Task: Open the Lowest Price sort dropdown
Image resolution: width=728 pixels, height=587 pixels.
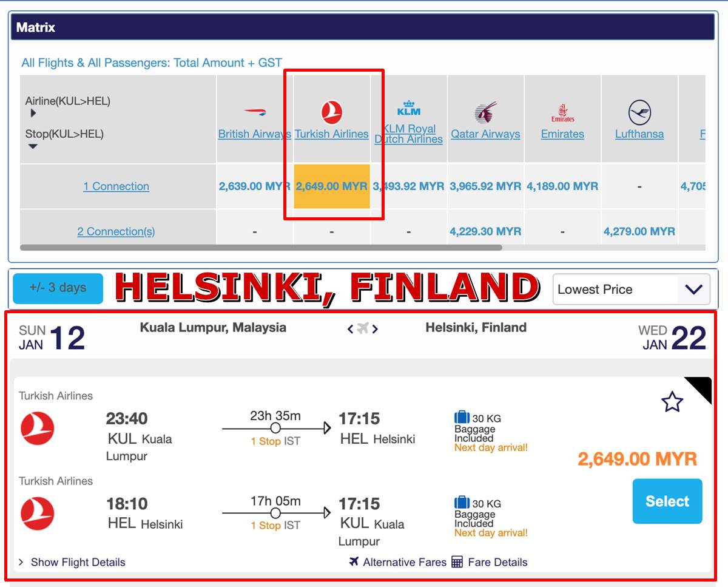Action: coord(631,290)
